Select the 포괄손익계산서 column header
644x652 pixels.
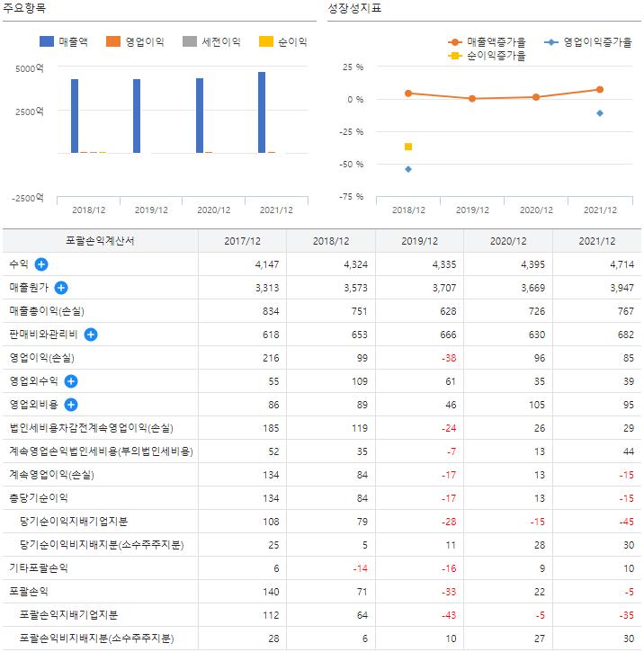(100, 241)
